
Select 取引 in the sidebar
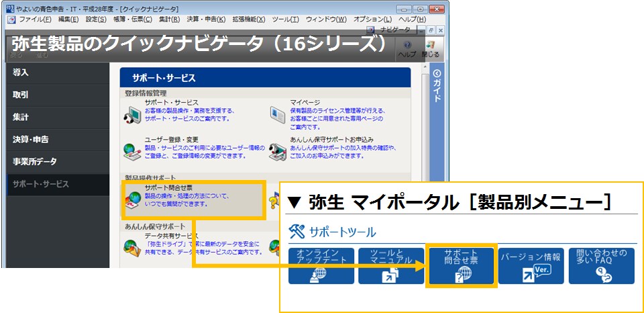pyautogui.click(x=58, y=95)
